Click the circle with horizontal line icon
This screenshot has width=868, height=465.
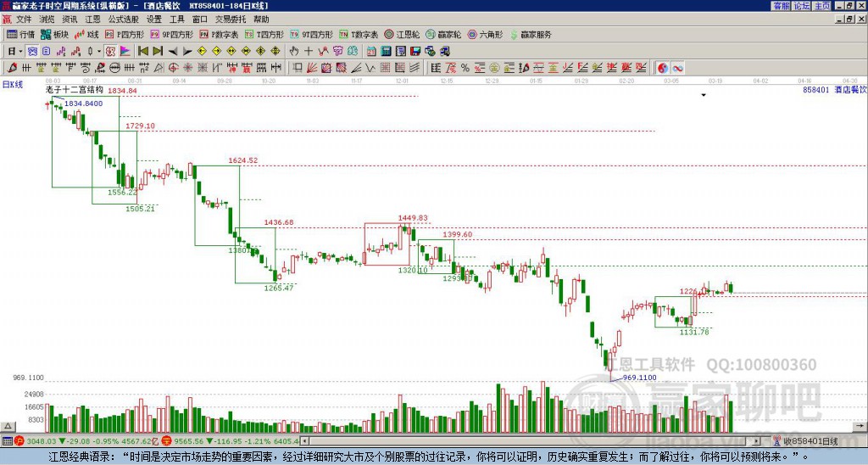click(x=114, y=68)
